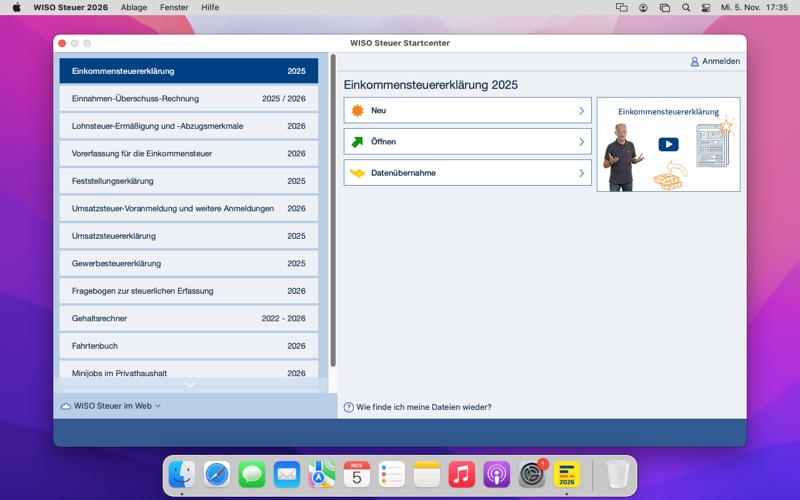800x500 pixels.
Task: Open the Hilfe menu
Action: pyautogui.click(x=210, y=7)
